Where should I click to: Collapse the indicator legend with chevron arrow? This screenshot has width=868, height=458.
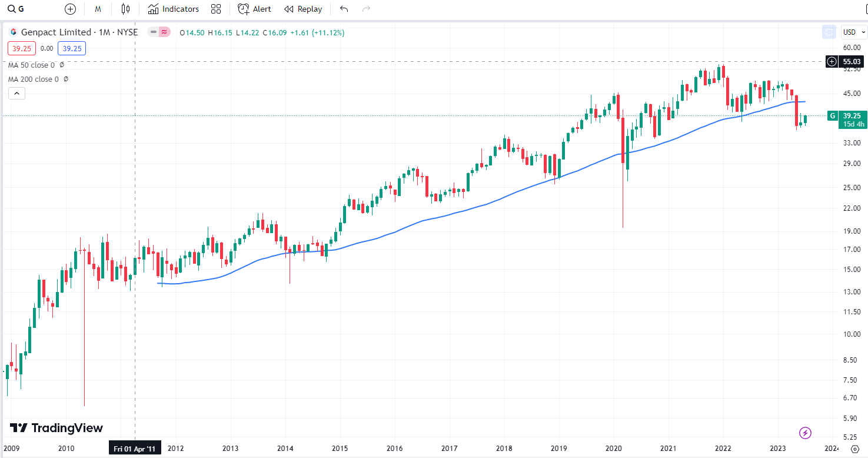16,93
